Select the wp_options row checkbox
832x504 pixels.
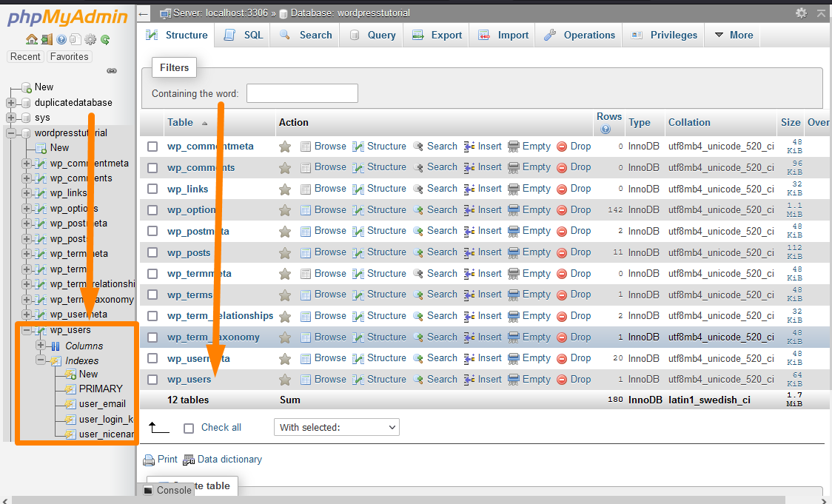coord(152,210)
